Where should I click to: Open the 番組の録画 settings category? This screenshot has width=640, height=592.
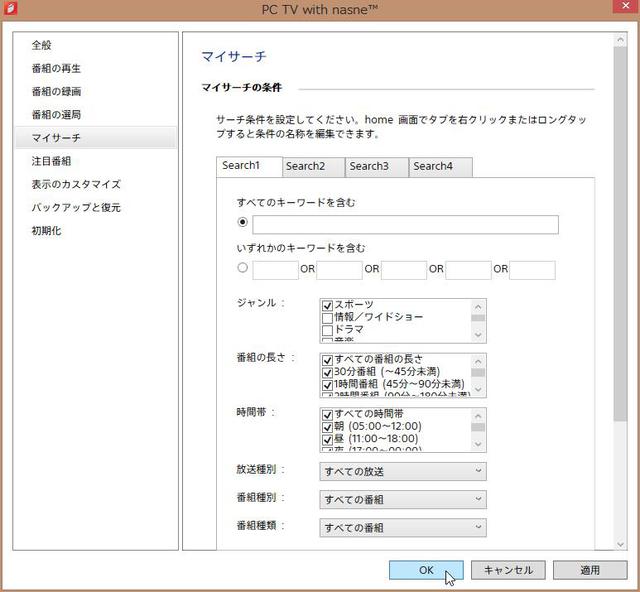point(56,91)
